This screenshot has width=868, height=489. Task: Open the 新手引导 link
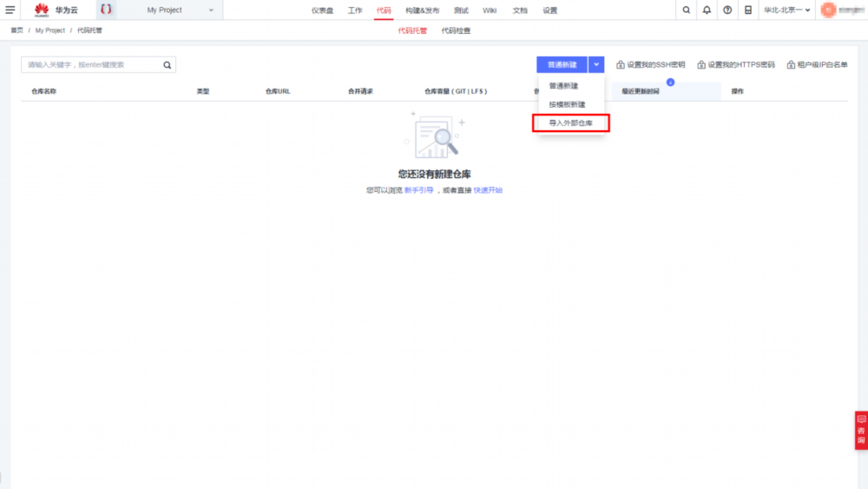click(x=418, y=190)
